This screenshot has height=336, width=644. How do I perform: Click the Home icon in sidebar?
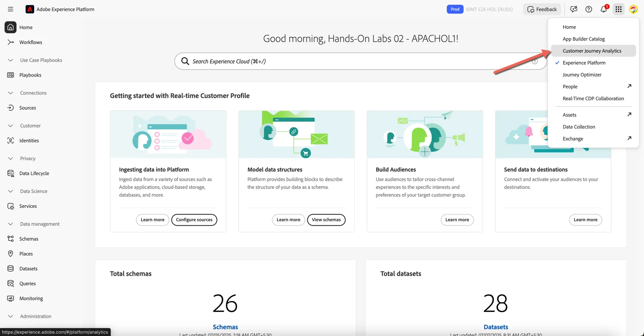[10, 27]
